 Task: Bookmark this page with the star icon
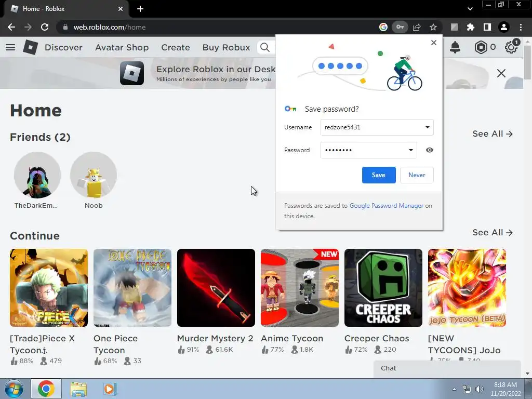(x=433, y=27)
